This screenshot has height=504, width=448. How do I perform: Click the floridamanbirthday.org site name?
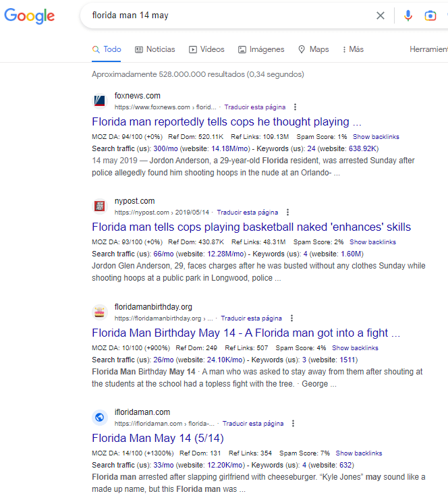(x=153, y=307)
